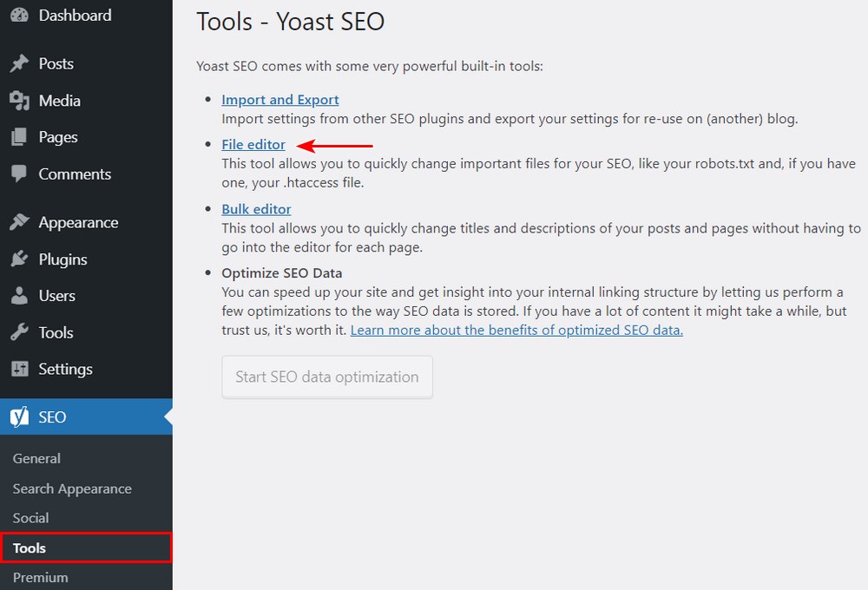Click the Tools wrench icon

click(x=19, y=332)
